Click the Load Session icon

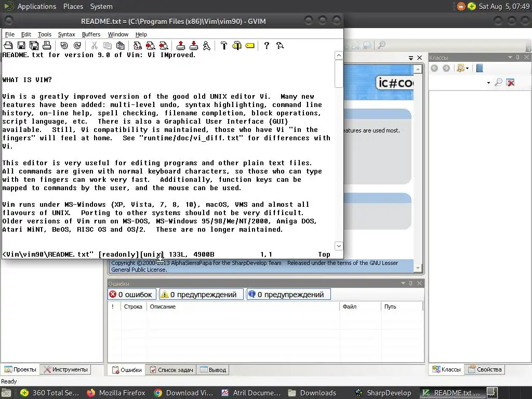point(181,46)
